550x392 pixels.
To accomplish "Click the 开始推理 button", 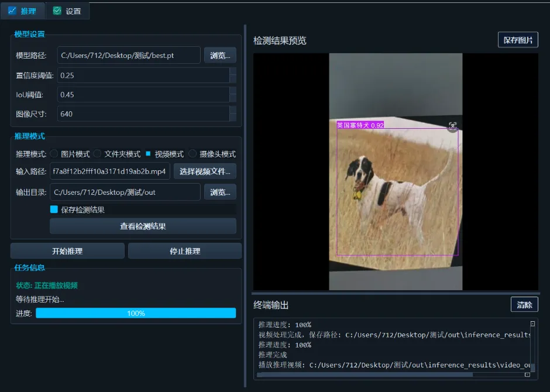I will (67, 251).
